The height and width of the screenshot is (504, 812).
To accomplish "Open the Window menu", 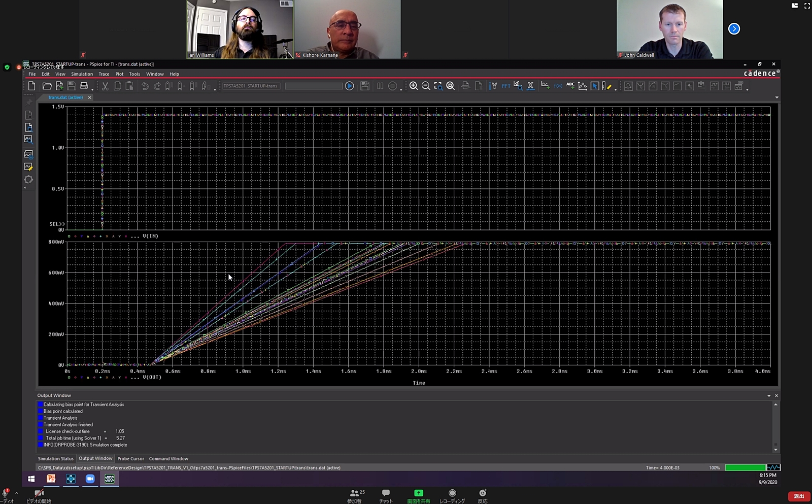I will 155,74.
